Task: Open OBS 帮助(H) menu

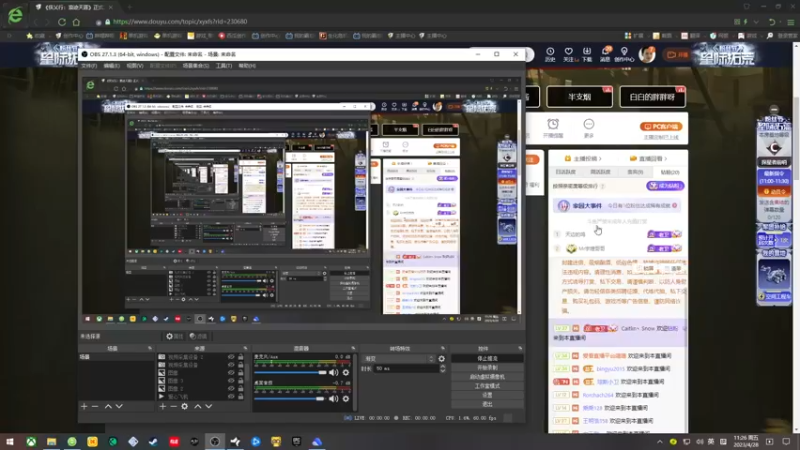Action: click(x=247, y=66)
